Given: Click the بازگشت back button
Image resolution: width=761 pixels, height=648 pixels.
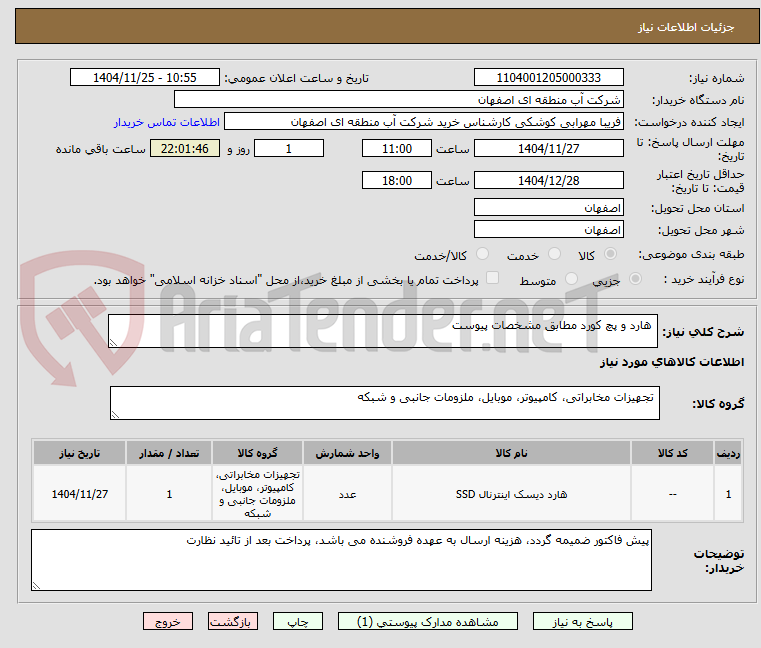Looking at the screenshot, I should pos(233,621).
